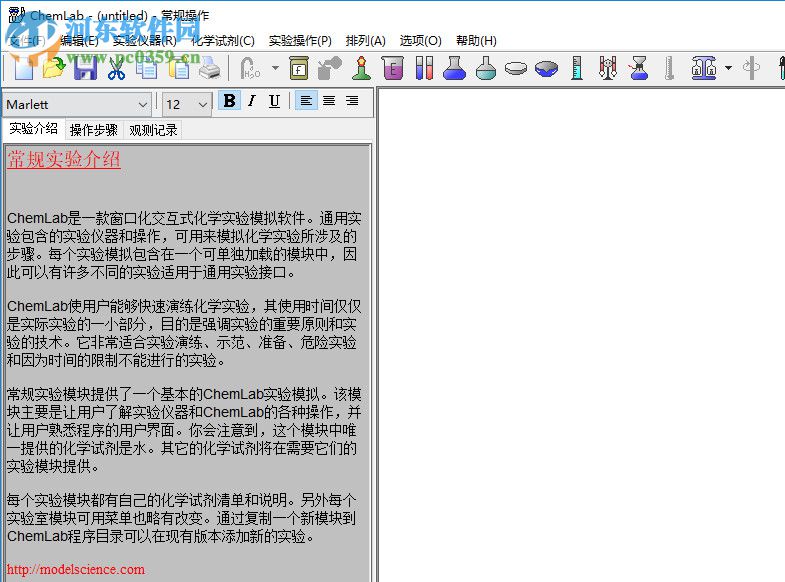This screenshot has height=582, width=785.
Task: Center align text
Action: point(329,101)
